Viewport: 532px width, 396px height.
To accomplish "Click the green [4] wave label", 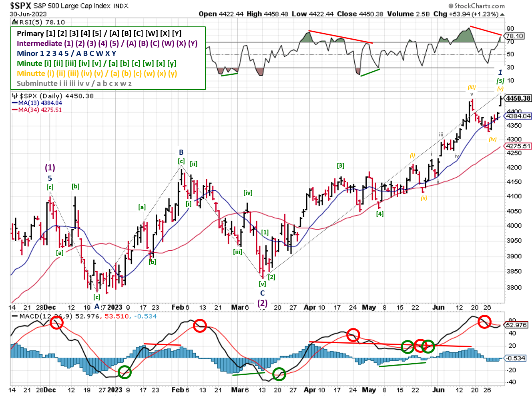I will (380, 214).
